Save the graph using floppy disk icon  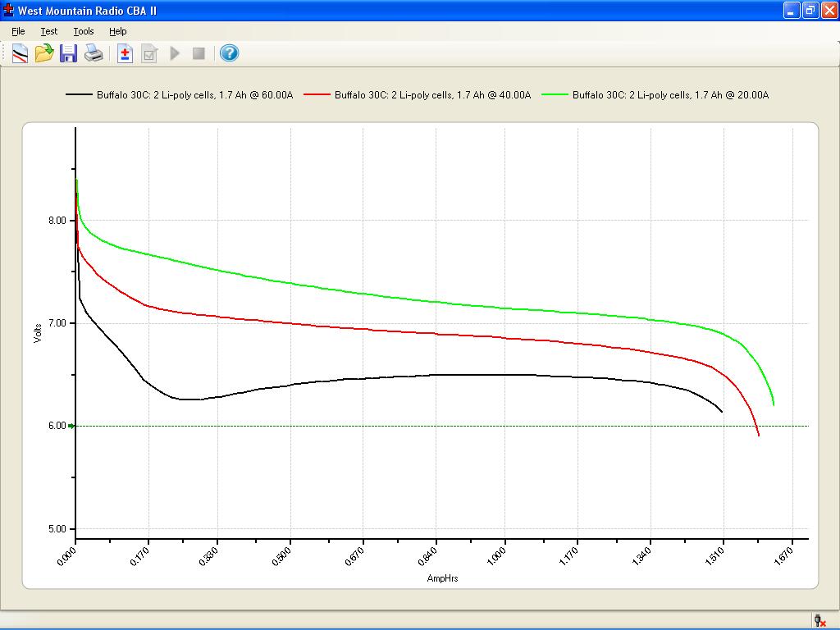(68, 53)
